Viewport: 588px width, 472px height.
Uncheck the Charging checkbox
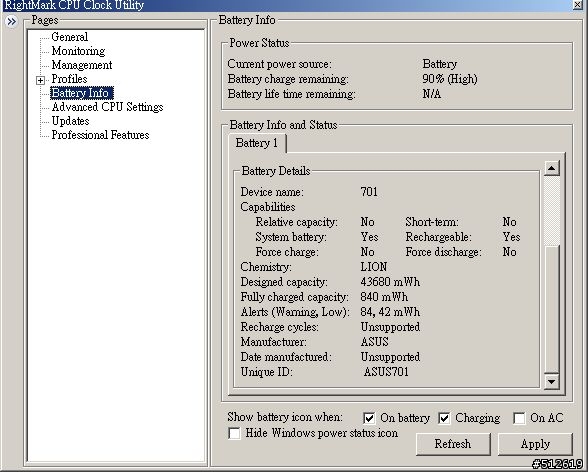[x=444, y=418]
